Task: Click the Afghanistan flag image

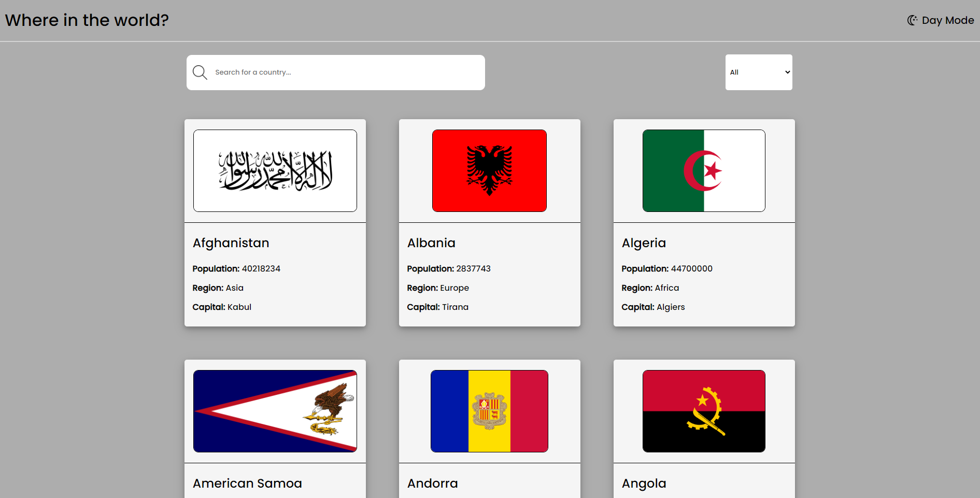Action: pyautogui.click(x=275, y=170)
